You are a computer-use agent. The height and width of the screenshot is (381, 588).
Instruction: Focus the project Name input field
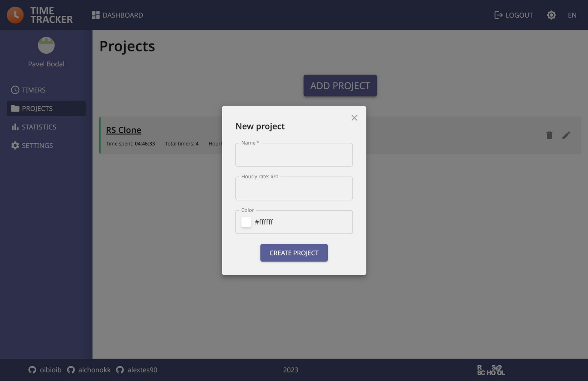(x=294, y=155)
